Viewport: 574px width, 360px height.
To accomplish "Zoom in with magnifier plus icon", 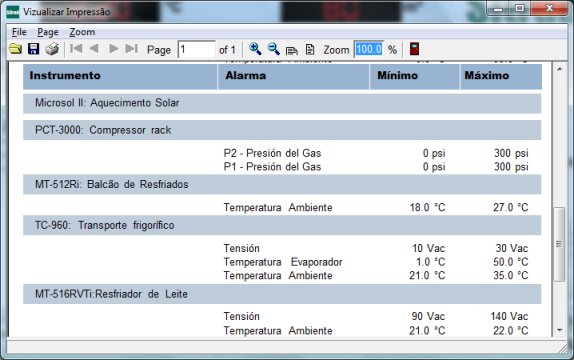I will [255, 49].
